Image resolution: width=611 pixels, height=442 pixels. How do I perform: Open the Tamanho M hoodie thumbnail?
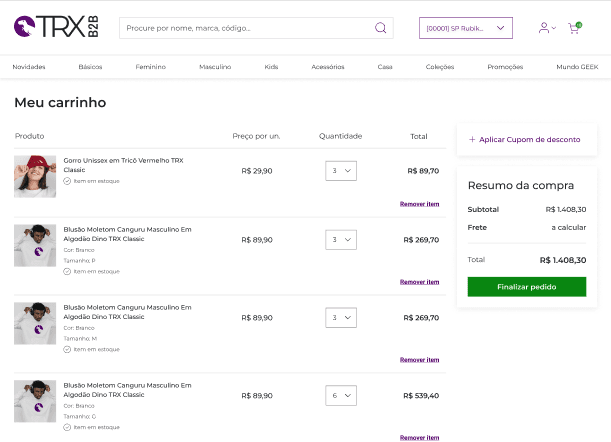coord(35,323)
